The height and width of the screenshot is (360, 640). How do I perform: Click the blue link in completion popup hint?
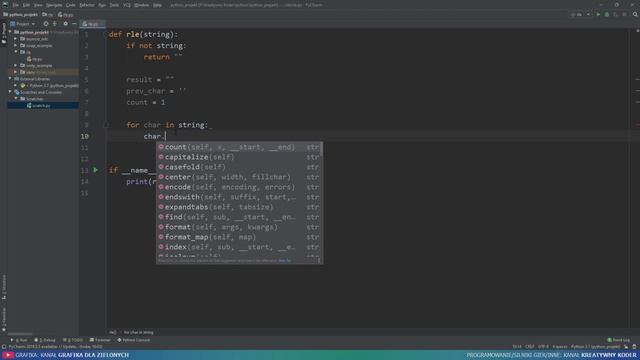(x=284, y=260)
